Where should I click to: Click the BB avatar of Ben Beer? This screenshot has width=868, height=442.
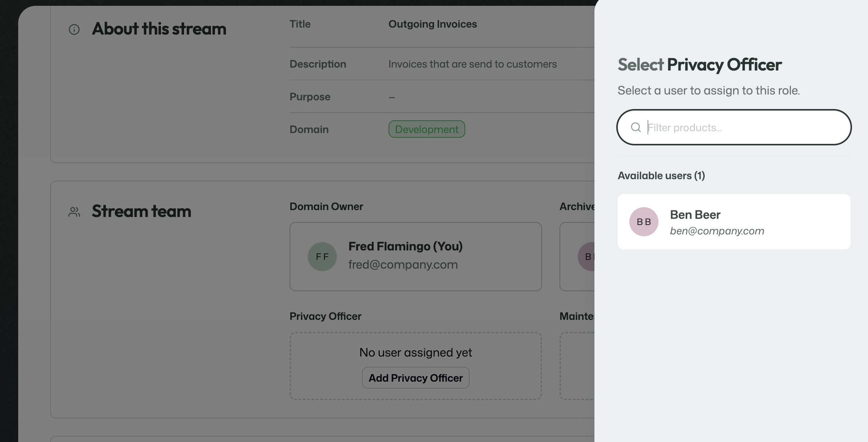coord(644,222)
